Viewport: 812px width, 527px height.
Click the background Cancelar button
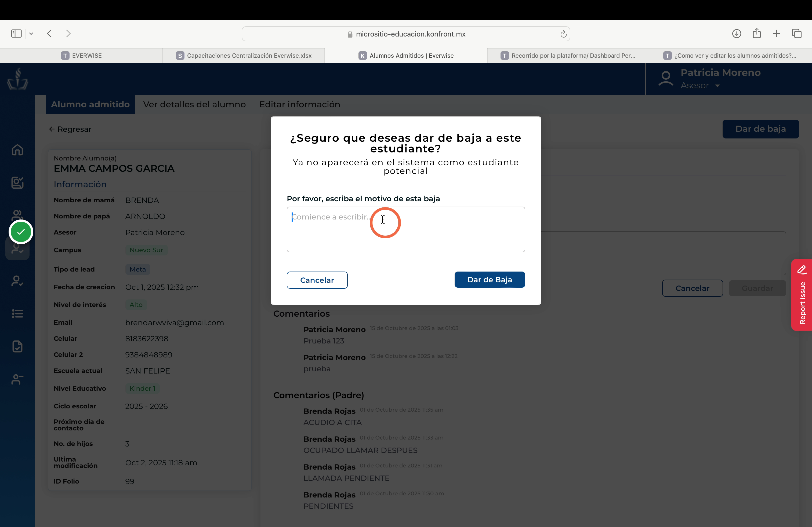(692, 288)
